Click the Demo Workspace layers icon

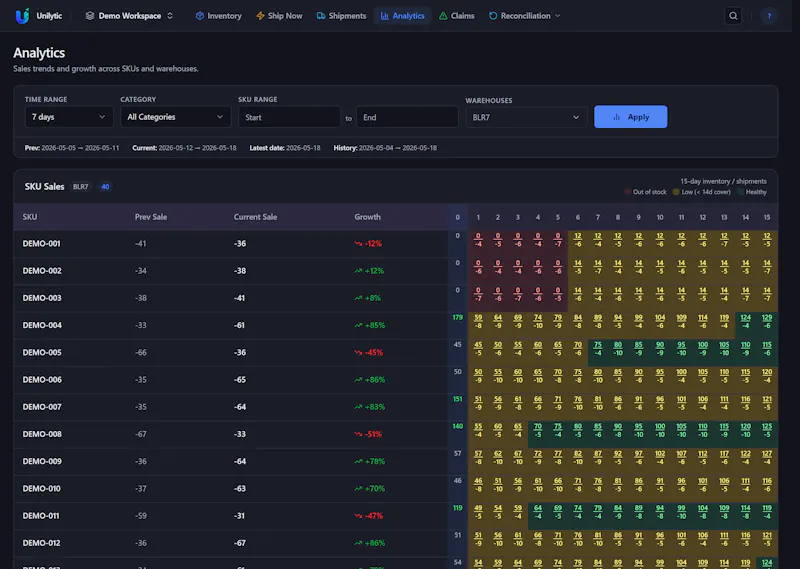point(90,16)
